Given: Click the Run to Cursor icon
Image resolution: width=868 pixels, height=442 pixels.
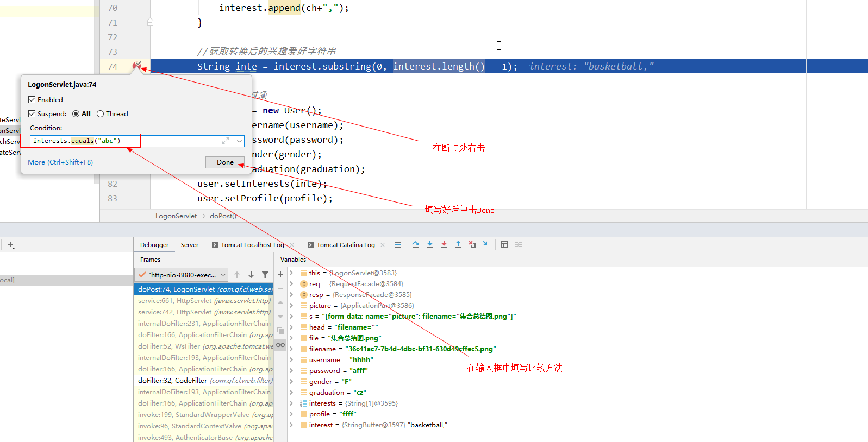Looking at the screenshot, I should point(486,244).
